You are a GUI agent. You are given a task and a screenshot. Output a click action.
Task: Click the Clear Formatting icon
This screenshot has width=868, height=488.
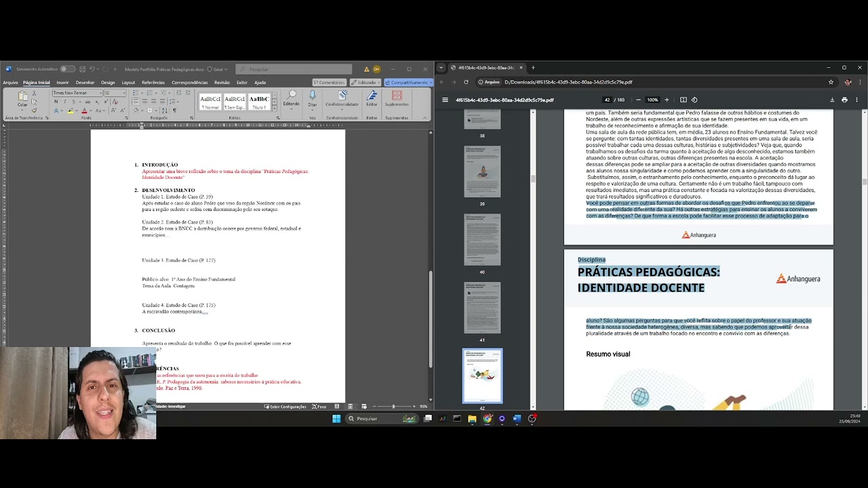pos(115,102)
